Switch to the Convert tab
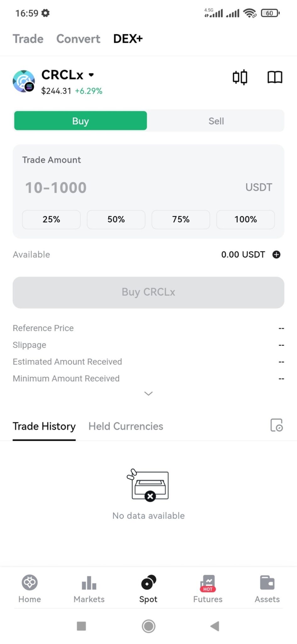Viewport: 297px width, 644px height. click(x=78, y=39)
